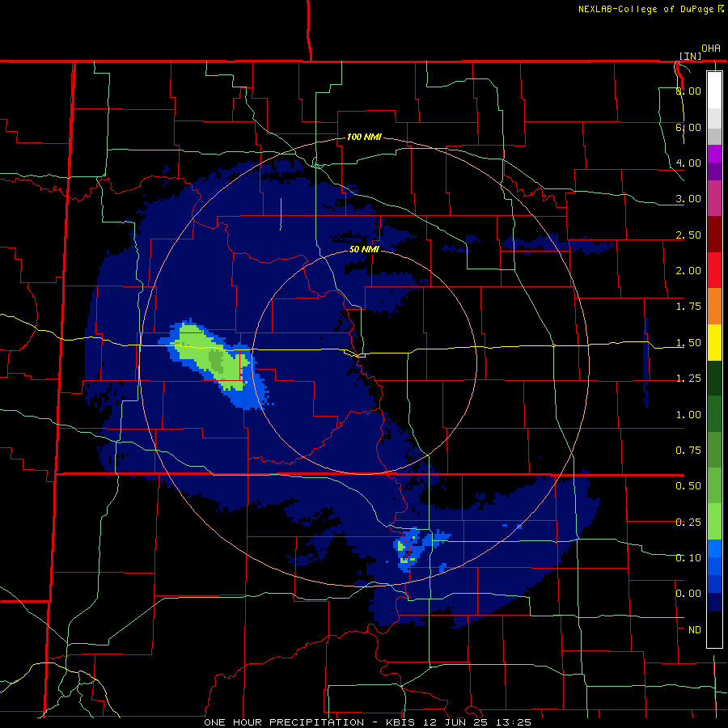The width and height of the screenshot is (728, 728).
Task: Pick the white swatch at top of legend
Action: [x=714, y=90]
